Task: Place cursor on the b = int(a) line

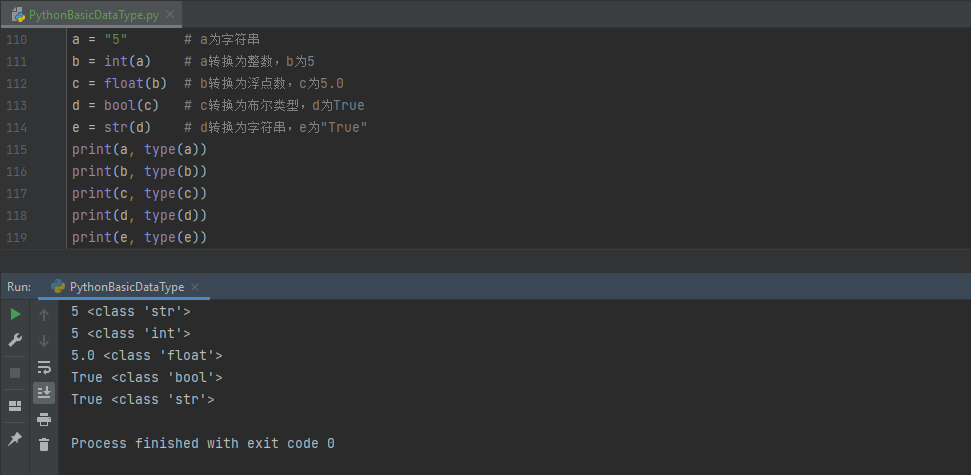Action: 111,61
